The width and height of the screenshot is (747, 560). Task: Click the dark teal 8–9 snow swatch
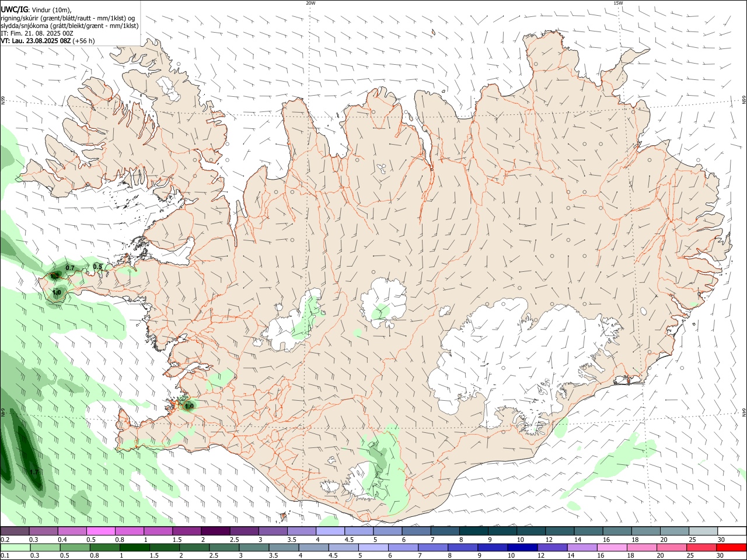click(473, 531)
